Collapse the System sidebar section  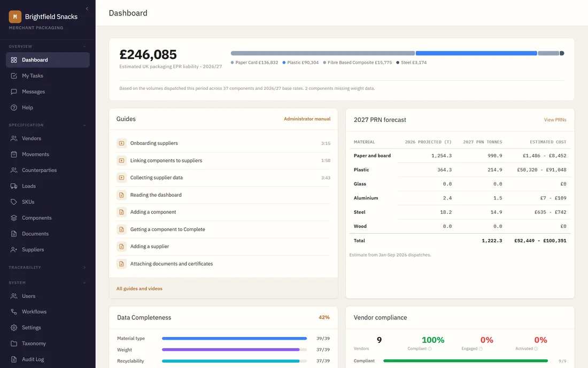(x=84, y=283)
